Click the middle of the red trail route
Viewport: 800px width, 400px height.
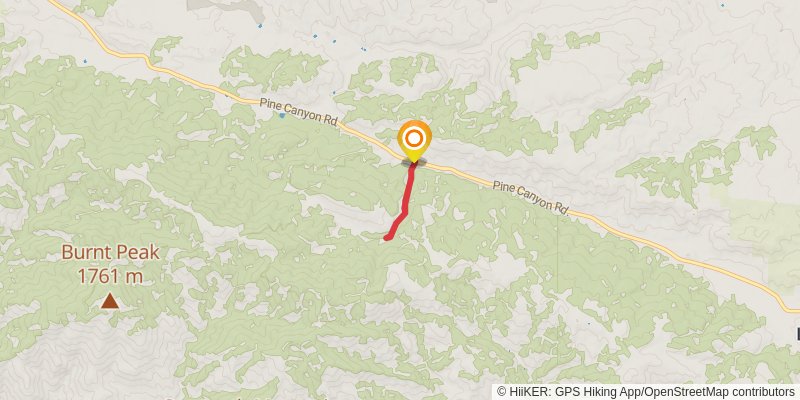click(407, 201)
